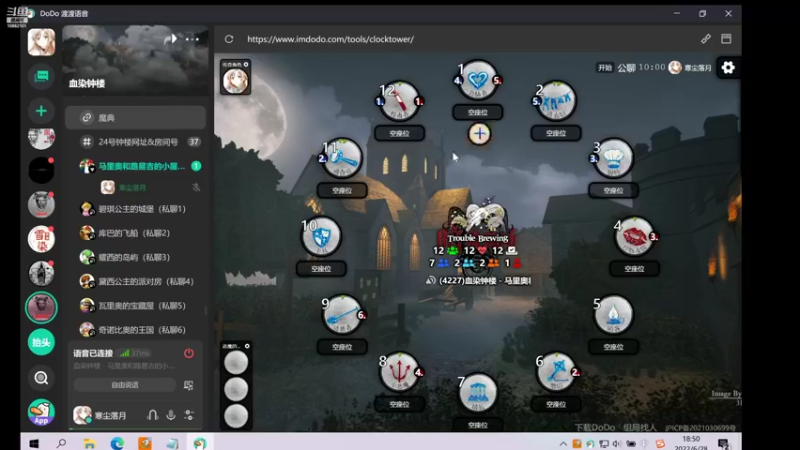Toggle microphone mute in user bar
The width and height of the screenshot is (800, 450).
point(171,415)
